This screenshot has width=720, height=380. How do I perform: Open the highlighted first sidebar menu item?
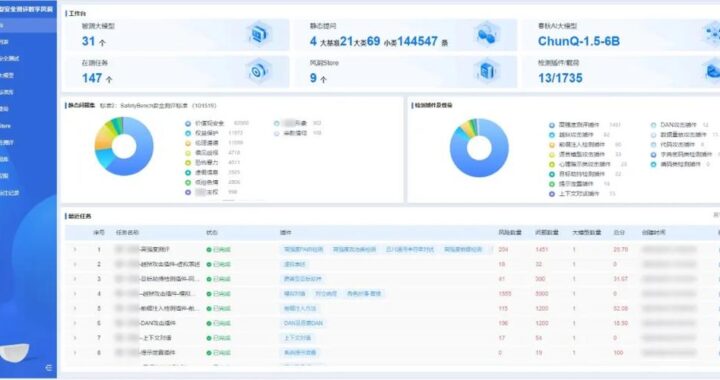(x=28, y=25)
